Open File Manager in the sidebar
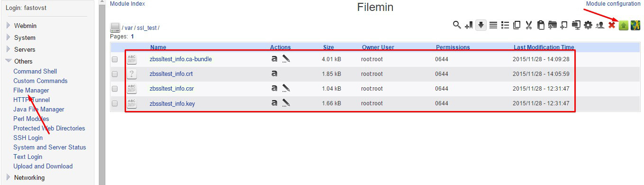Image resolution: width=644 pixels, height=185 pixels. tap(31, 90)
